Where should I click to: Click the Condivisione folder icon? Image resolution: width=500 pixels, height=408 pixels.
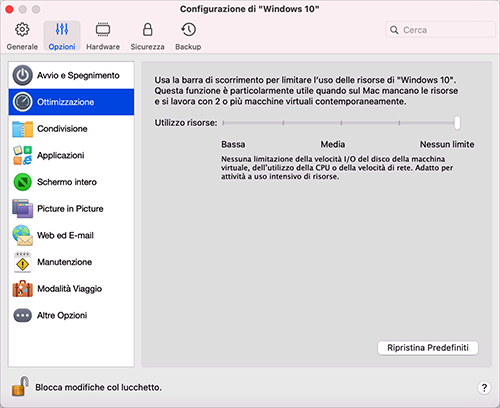tap(22, 129)
